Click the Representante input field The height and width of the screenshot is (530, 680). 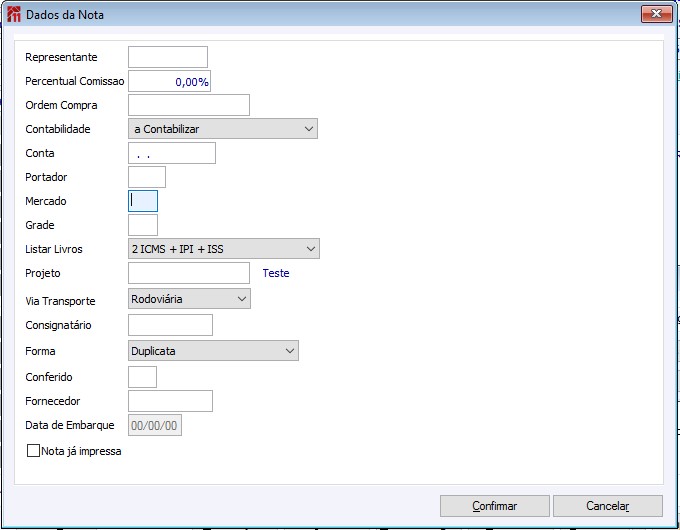coord(168,57)
